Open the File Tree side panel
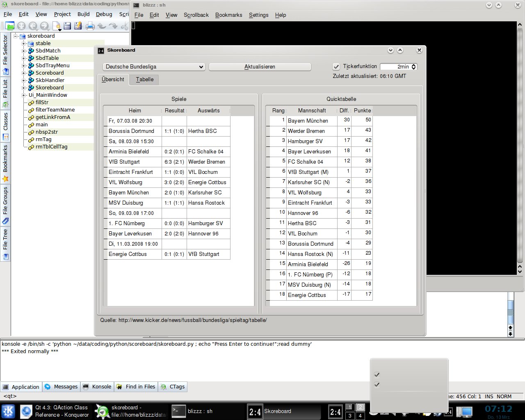Screen dimensions: 525x420 (5, 244)
